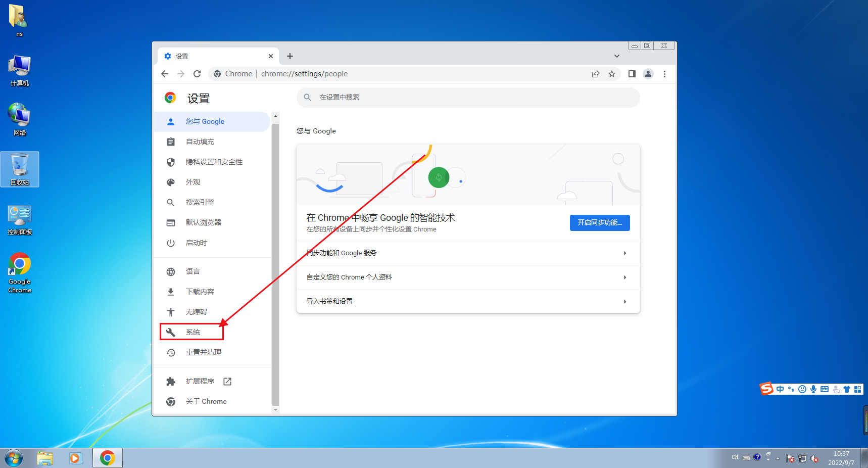Open a new tab with plus button
Viewport: 868px width, 468px height.
290,56
